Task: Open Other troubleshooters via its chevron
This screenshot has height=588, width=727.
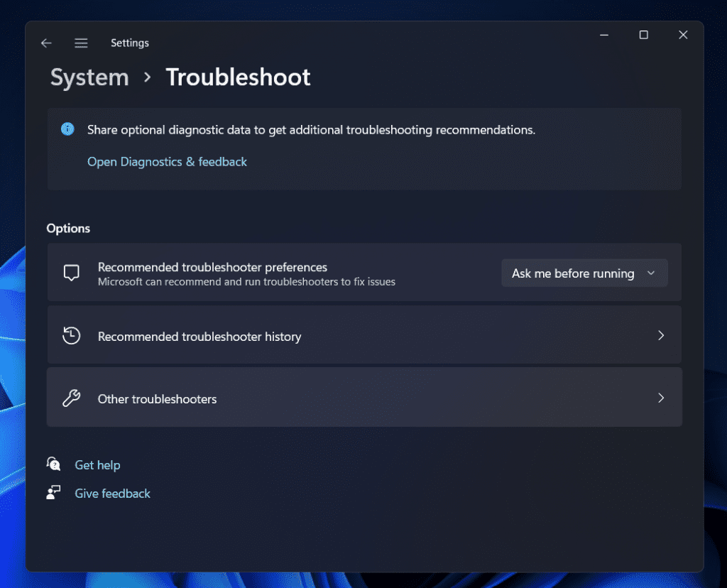Action: tap(661, 398)
